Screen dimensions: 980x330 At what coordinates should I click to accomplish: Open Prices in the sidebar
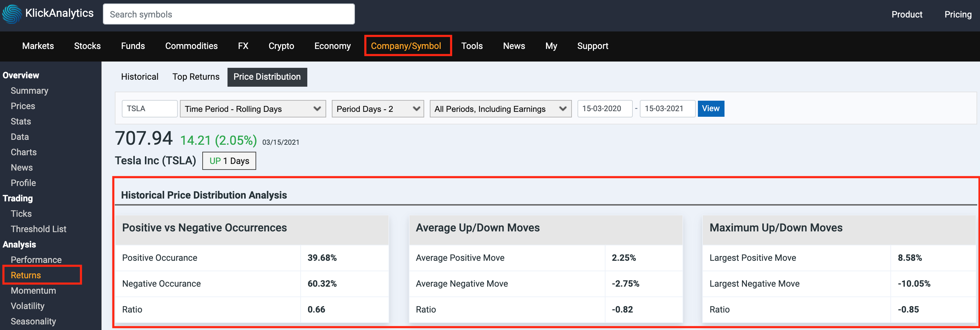point(23,106)
